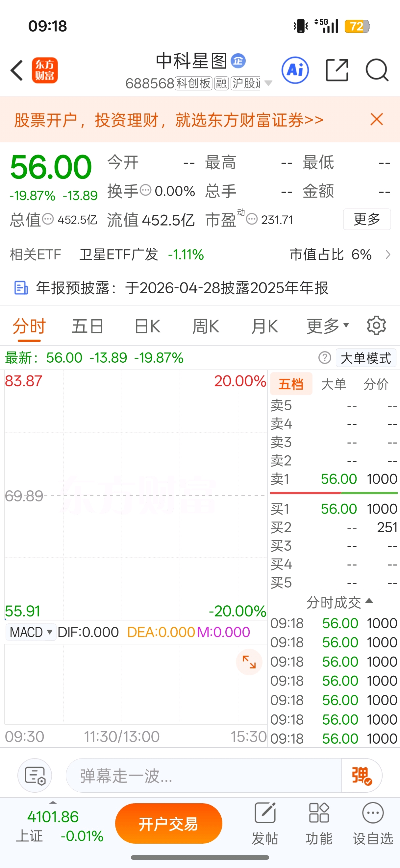The width and height of the screenshot is (400, 868).
Task: Toggle 大单模式 button
Action: coord(366,358)
